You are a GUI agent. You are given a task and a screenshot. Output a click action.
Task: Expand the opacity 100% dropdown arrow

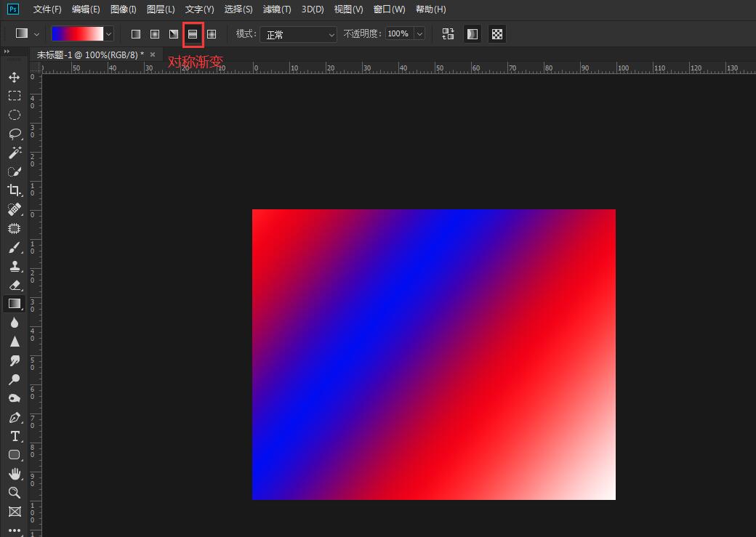pos(419,34)
